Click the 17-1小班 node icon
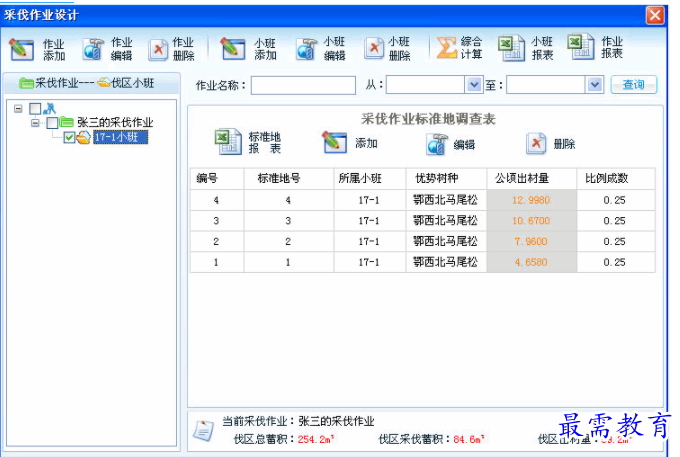Screen dimensions: 680x457 84,137
